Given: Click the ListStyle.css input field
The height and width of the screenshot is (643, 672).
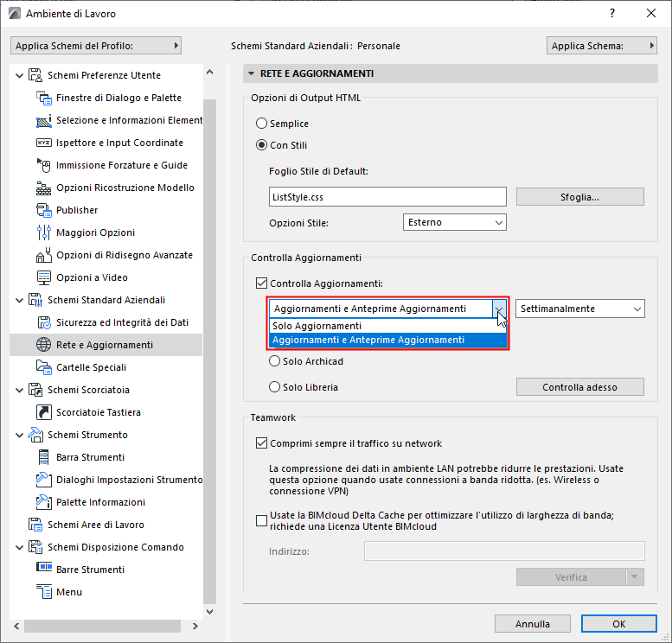Looking at the screenshot, I should coord(387,197).
